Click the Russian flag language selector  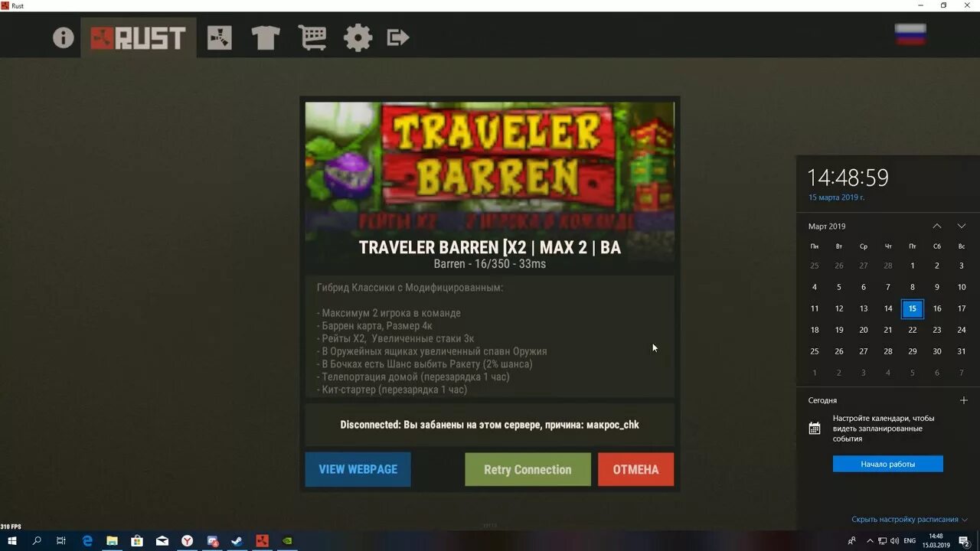910,34
